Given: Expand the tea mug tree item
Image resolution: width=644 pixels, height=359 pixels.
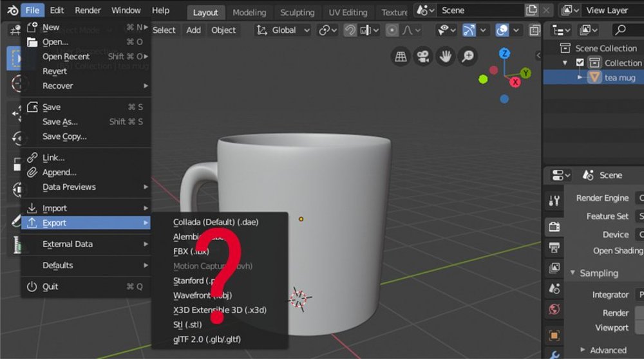Looking at the screenshot, I should tap(580, 77).
